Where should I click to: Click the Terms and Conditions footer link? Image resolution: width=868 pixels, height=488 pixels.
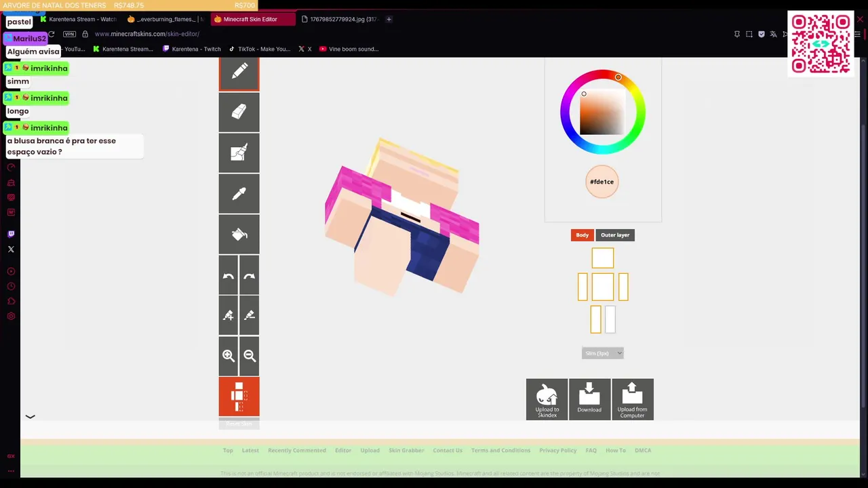pos(501,450)
